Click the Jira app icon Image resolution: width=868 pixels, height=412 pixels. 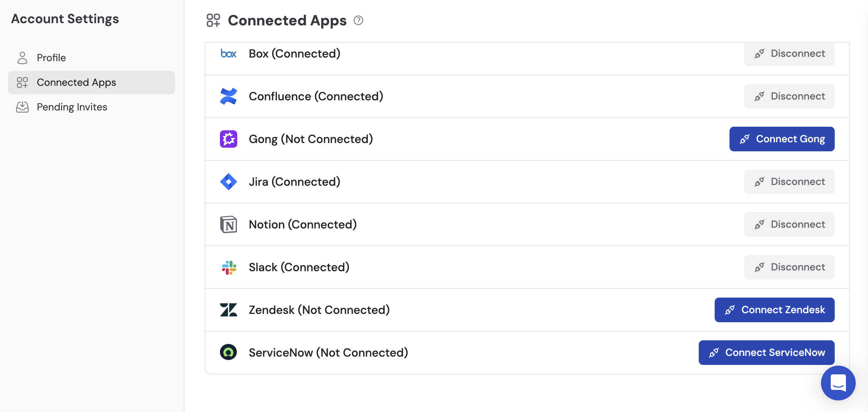pos(228,181)
